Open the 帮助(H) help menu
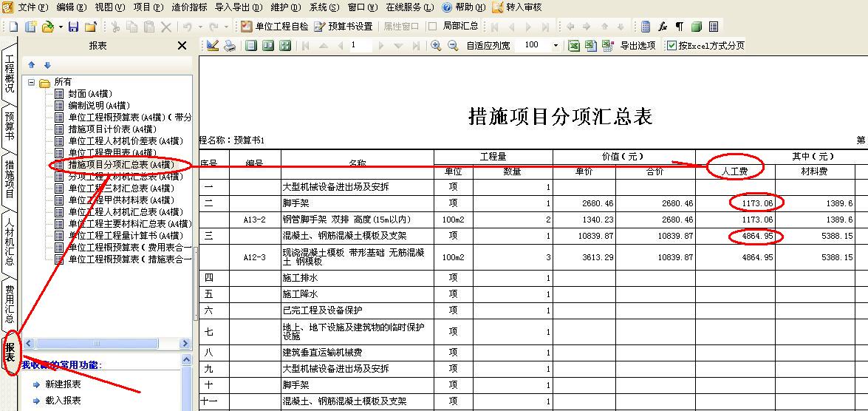The height and width of the screenshot is (411, 868). point(464,7)
